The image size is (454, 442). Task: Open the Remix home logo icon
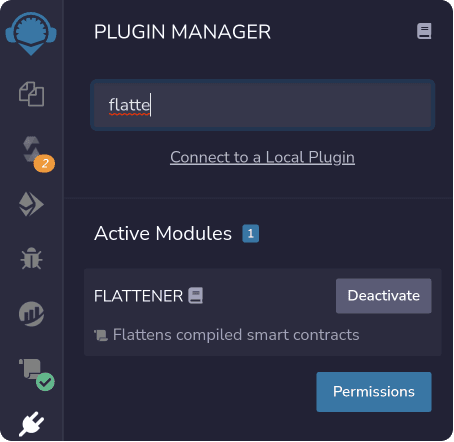click(31, 33)
